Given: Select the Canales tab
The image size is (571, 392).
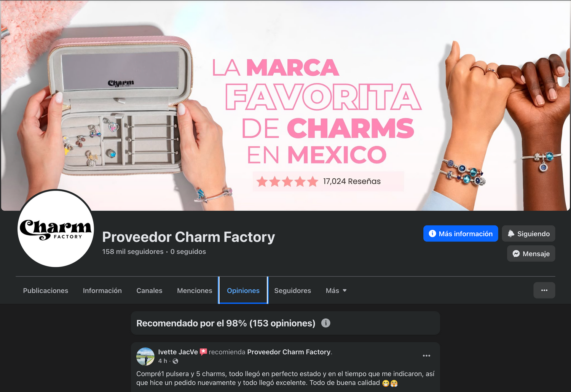Looking at the screenshot, I should click(149, 290).
